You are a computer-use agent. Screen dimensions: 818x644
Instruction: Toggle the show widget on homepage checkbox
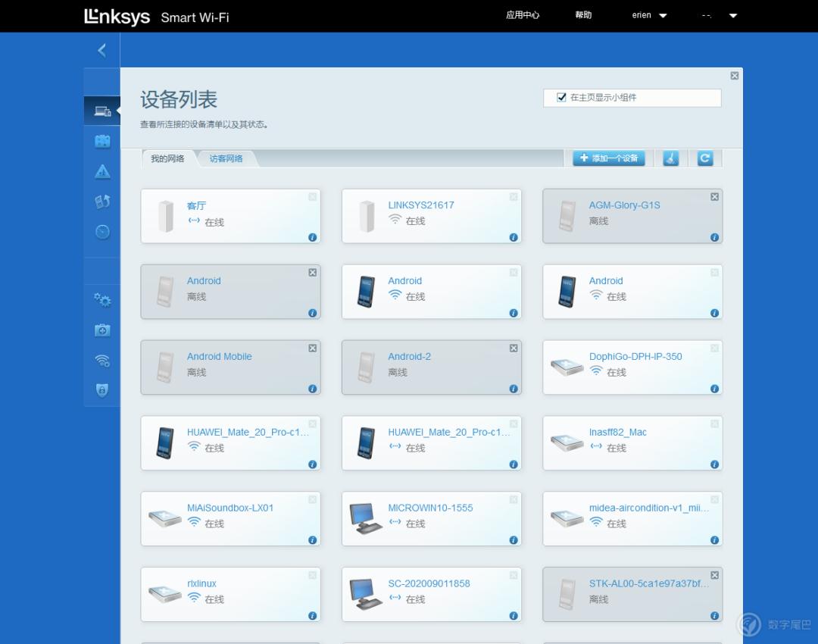point(561,97)
